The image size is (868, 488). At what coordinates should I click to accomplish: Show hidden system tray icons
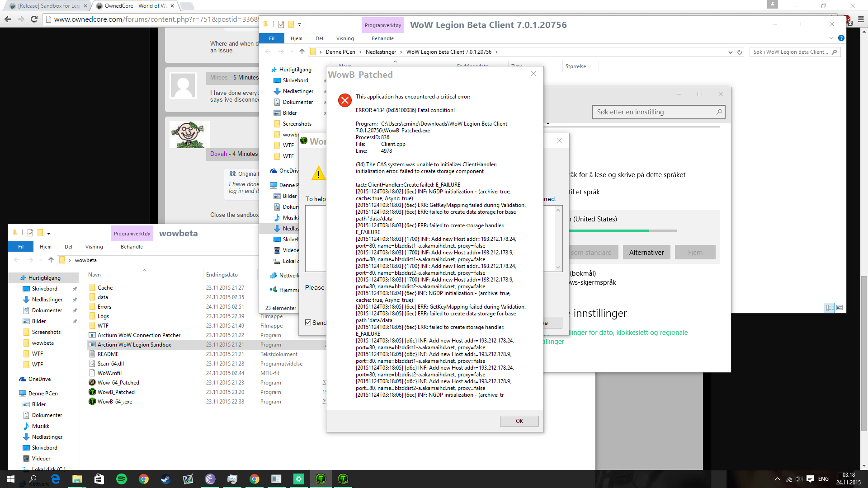pyautogui.click(x=777, y=479)
